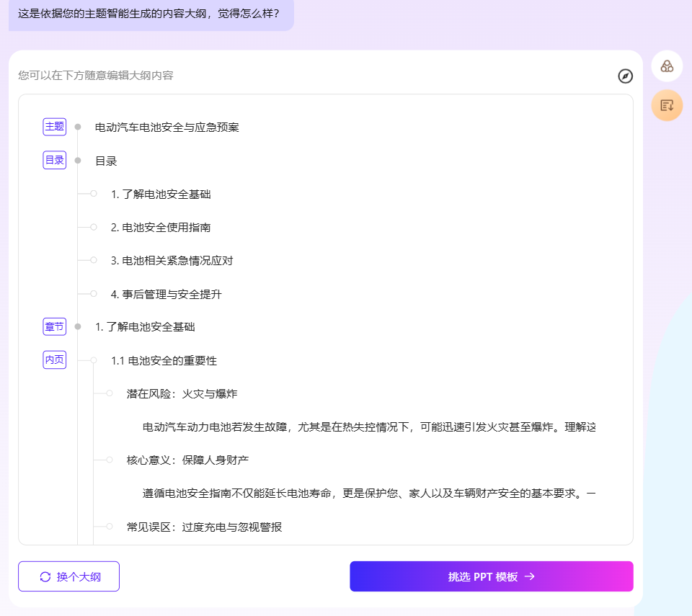
Task: Click the 换个大纲 button
Action: [x=69, y=576]
